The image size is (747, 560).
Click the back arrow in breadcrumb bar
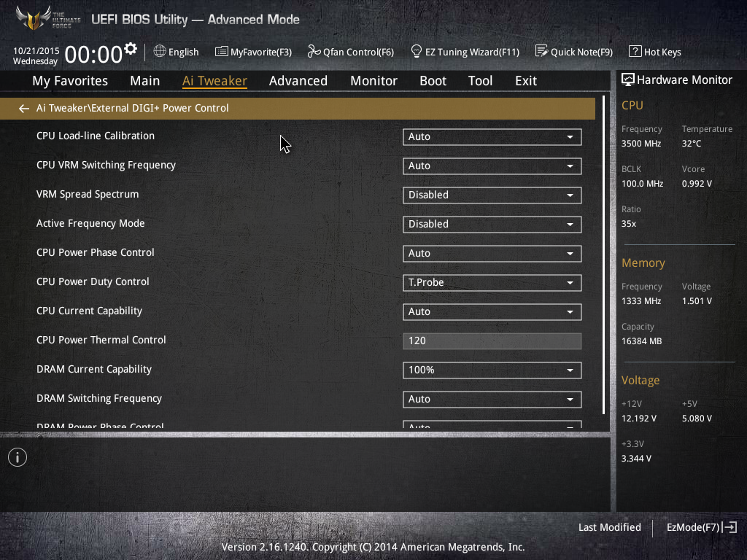[x=24, y=109]
